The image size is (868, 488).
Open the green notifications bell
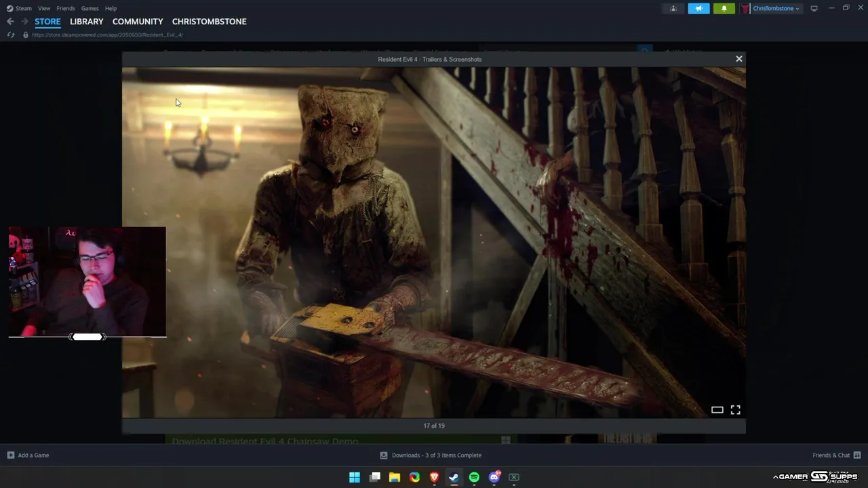pos(724,8)
